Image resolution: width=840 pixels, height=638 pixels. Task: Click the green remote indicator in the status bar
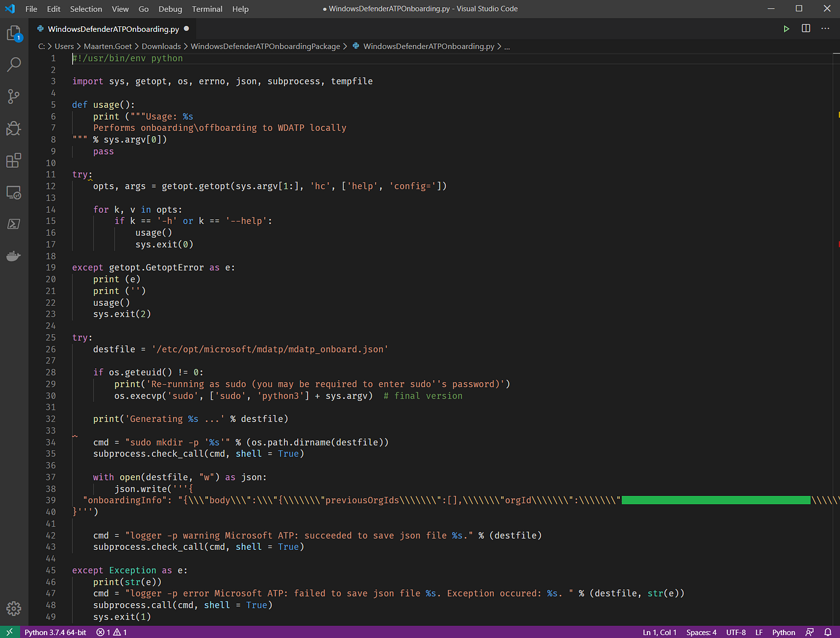(x=10, y=632)
